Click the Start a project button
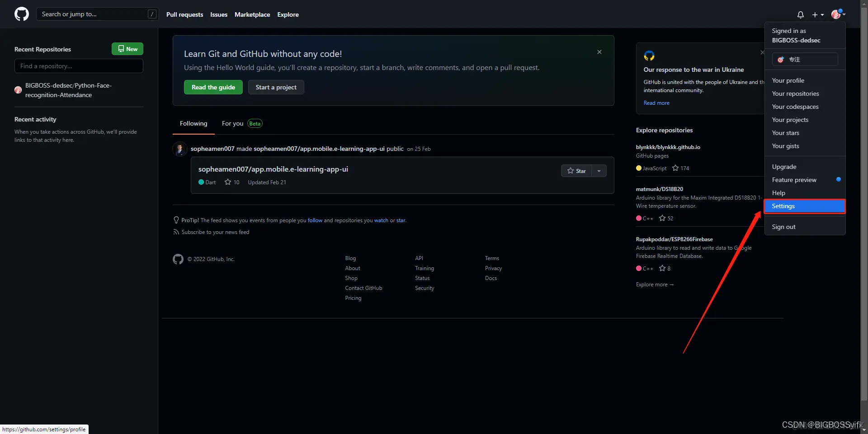Viewport: 868px width, 434px height. click(276, 87)
